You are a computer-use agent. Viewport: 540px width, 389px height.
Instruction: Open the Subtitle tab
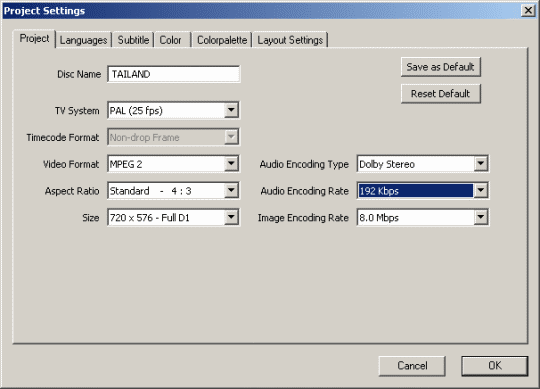(133, 40)
